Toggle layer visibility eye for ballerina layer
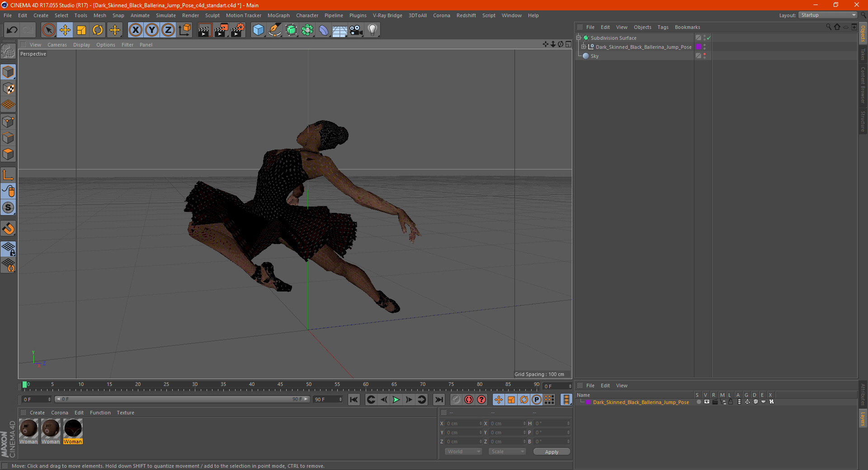The height and width of the screenshot is (470, 868). (x=707, y=402)
